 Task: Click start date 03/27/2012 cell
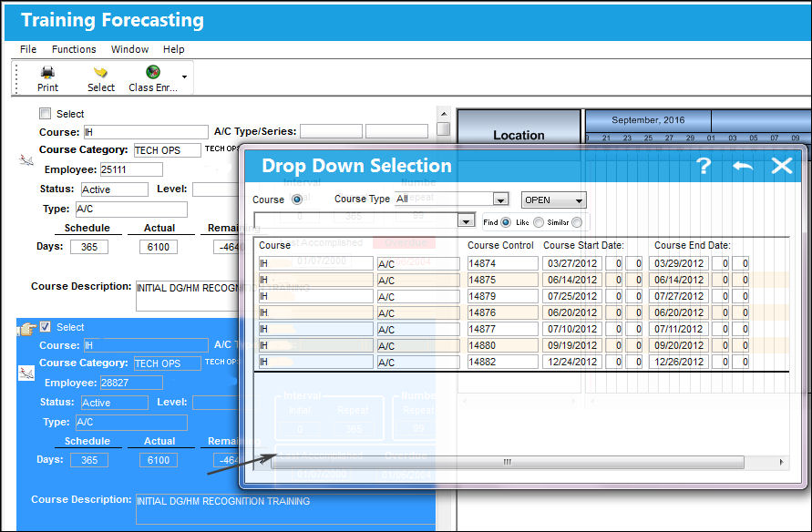571,263
